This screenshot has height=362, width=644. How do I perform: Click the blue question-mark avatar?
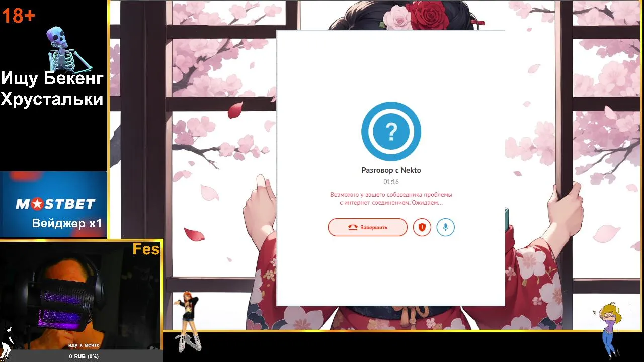391,132
